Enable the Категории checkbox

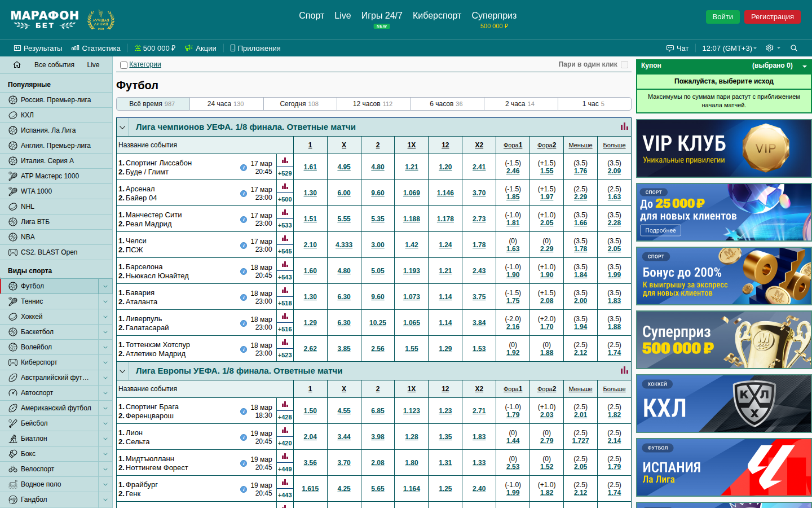pos(123,65)
